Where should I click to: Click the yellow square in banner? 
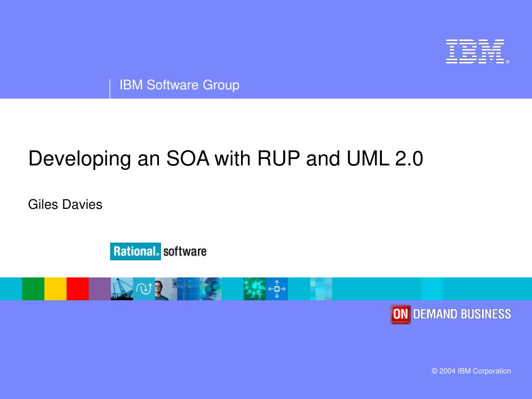click(x=55, y=289)
